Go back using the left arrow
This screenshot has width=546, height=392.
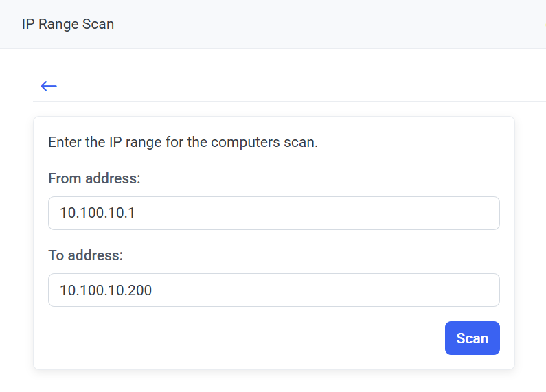tap(48, 86)
